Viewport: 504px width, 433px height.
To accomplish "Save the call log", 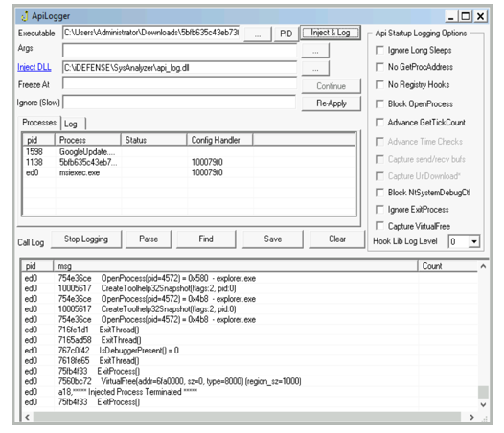I will (x=273, y=239).
